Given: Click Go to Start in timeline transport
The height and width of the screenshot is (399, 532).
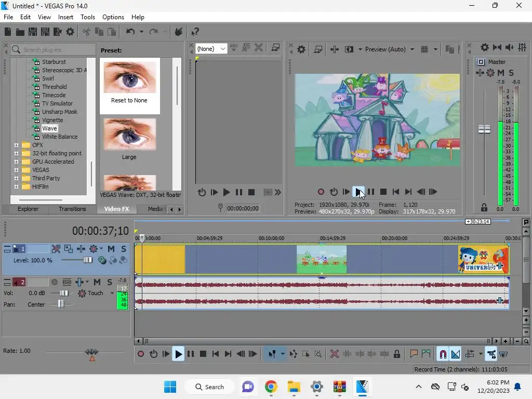Looking at the screenshot, I should 216,354.
